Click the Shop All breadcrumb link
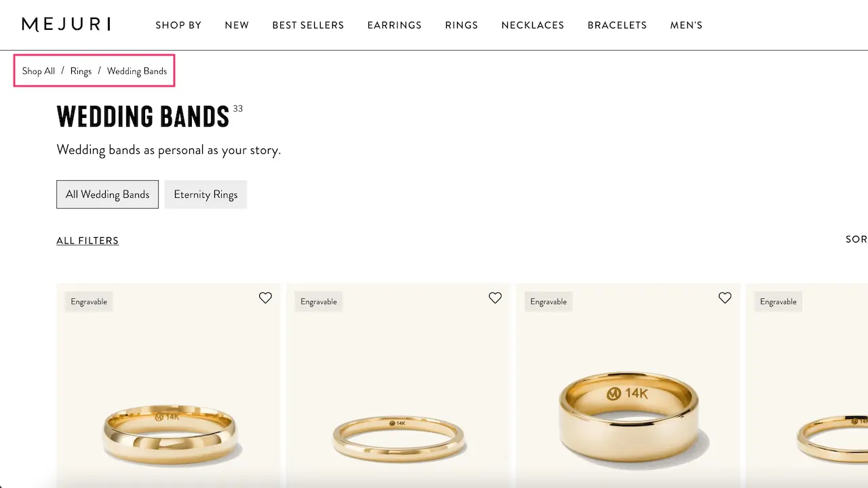 point(38,70)
